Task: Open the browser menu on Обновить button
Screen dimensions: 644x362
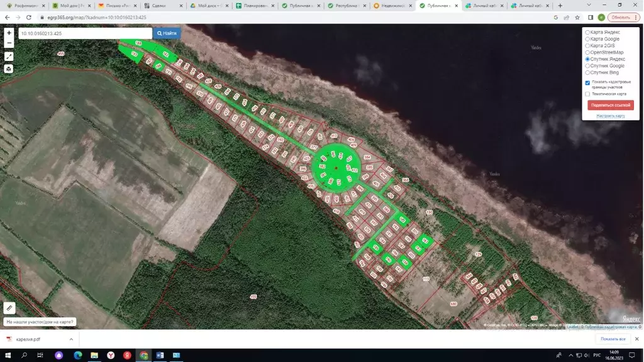Action: click(x=636, y=17)
